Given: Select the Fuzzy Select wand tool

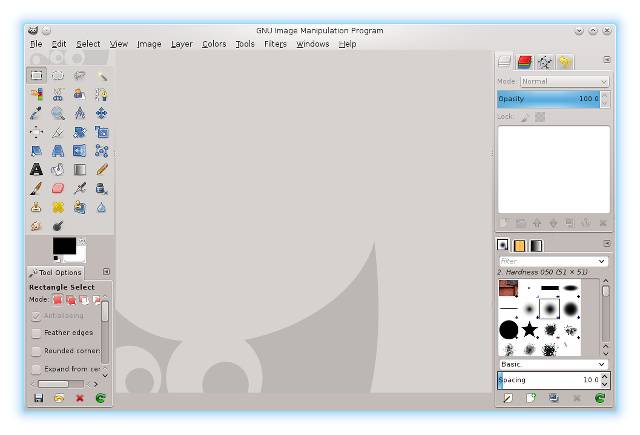Looking at the screenshot, I should (x=102, y=75).
